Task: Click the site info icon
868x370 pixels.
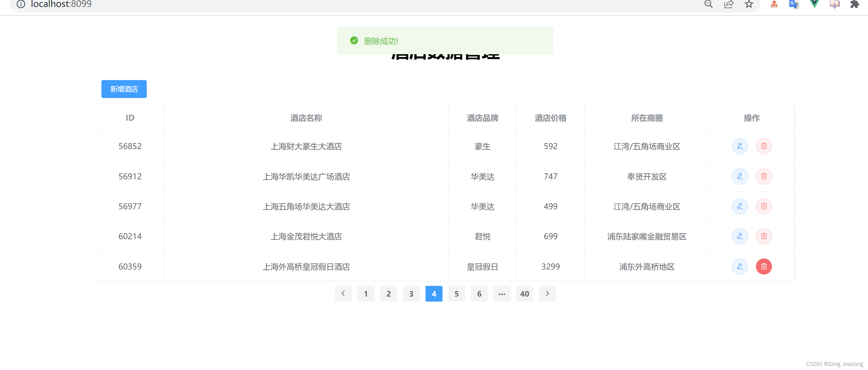Action: click(21, 4)
